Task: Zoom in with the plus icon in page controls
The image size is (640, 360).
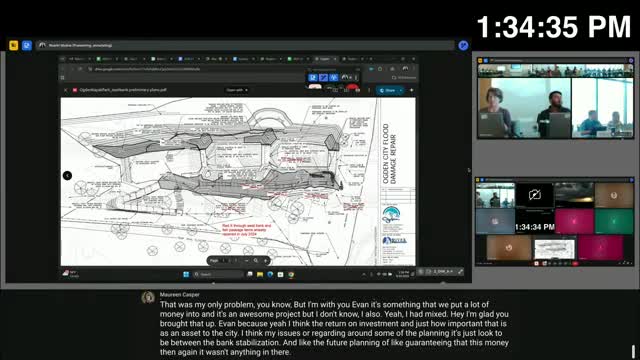Action: [266, 260]
